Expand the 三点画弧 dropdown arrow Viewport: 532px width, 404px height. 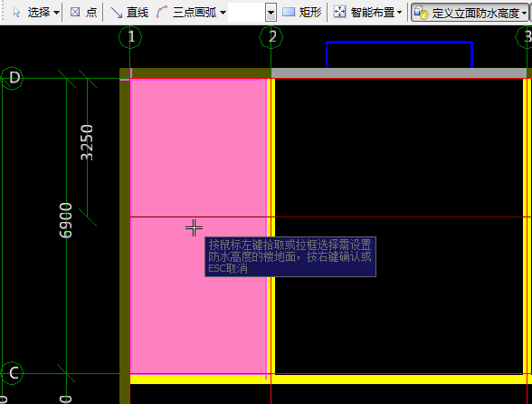pyautogui.click(x=223, y=13)
